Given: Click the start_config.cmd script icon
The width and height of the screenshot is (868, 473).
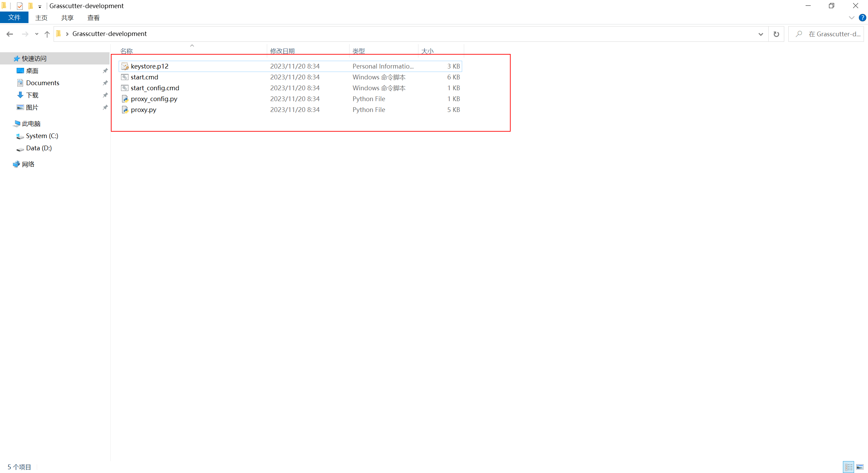Looking at the screenshot, I should point(125,88).
